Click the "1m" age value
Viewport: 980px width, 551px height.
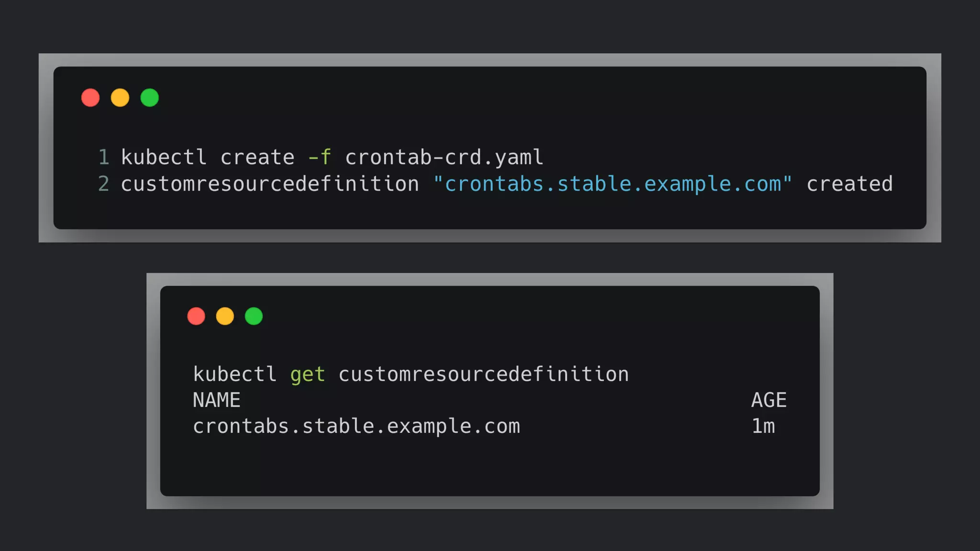(x=763, y=426)
